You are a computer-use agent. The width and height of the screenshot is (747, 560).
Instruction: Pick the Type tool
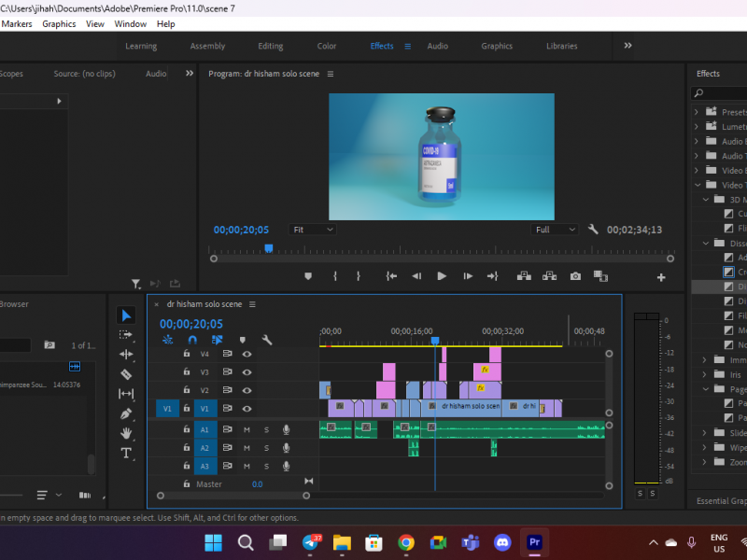click(127, 453)
